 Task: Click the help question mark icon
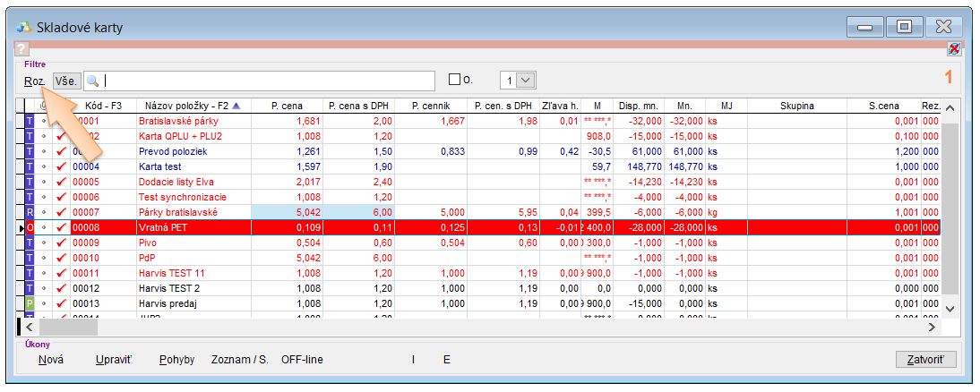22,49
